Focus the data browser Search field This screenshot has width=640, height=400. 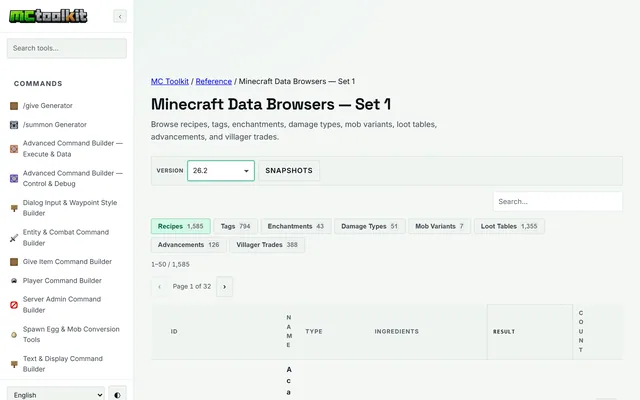point(558,202)
